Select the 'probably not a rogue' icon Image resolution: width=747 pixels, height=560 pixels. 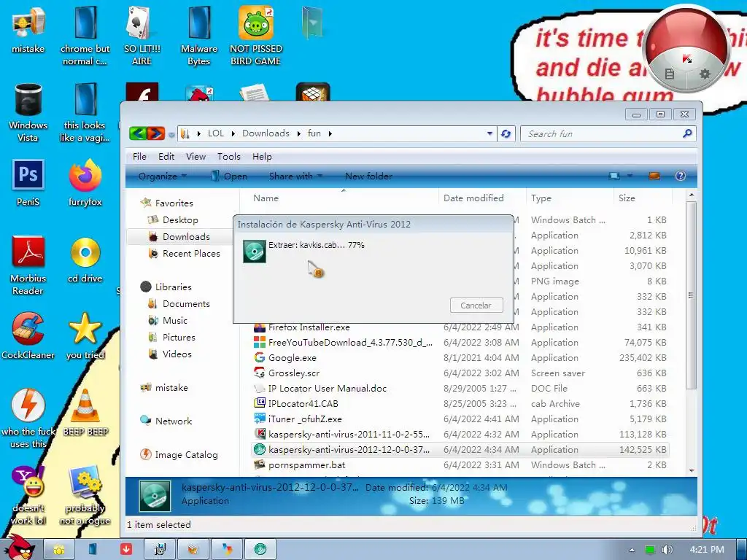(85, 495)
